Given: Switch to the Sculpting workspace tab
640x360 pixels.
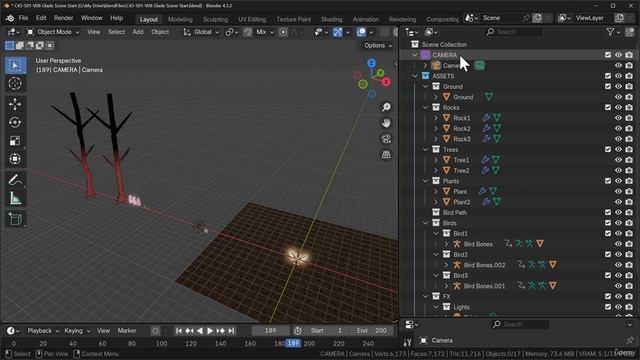Looking at the screenshot, I should 216,19.
